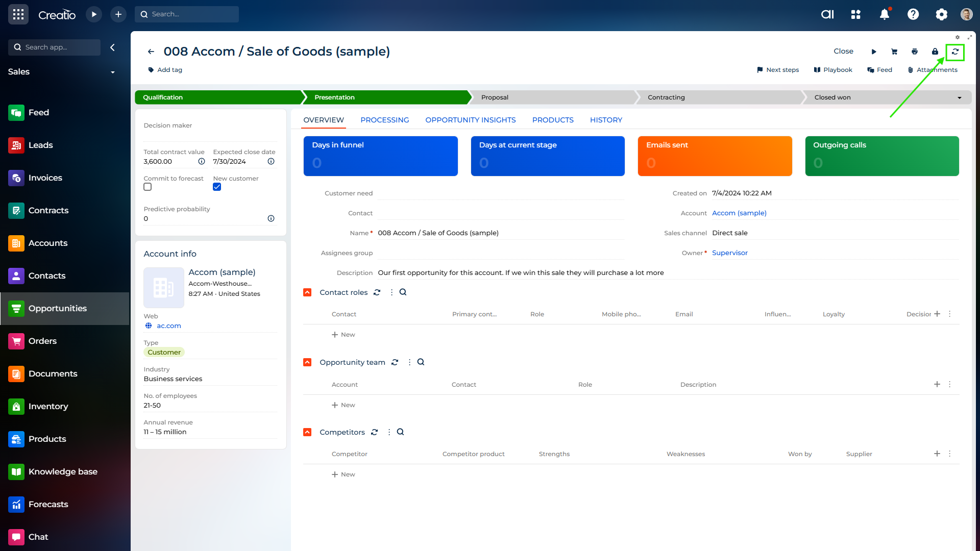The height and width of the screenshot is (551, 980).
Task: Show info for Total contract value
Action: (x=202, y=161)
